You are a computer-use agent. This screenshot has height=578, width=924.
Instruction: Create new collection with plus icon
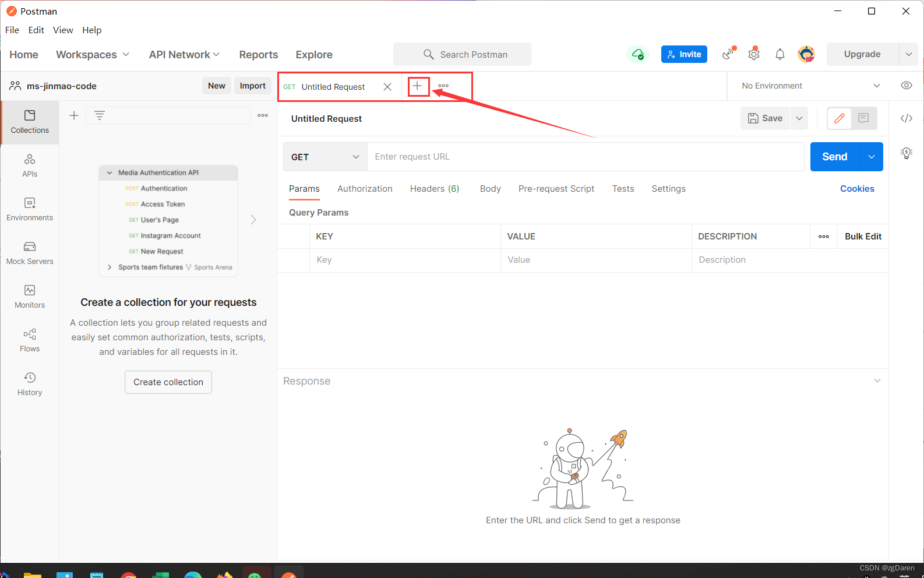tap(74, 115)
